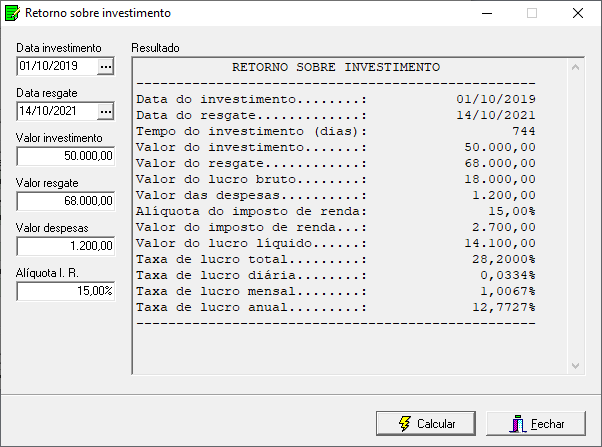Open date picker for Data resgate
This screenshot has width=602, height=447.
pos(106,111)
